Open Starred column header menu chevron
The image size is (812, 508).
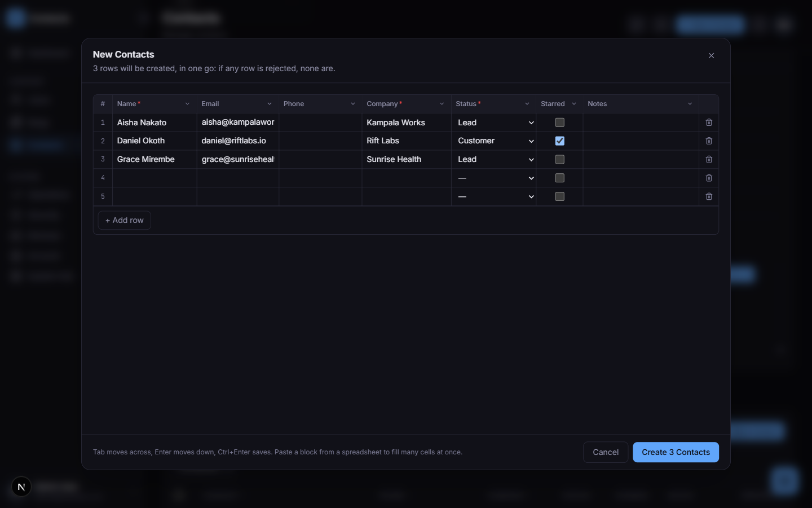[574, 104]
